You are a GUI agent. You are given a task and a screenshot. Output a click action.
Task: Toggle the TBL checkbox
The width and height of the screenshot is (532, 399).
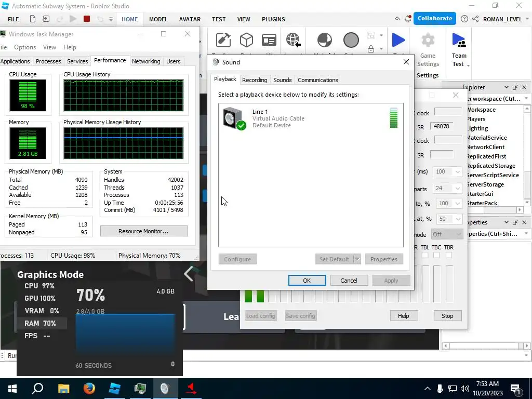coord(425,255)
